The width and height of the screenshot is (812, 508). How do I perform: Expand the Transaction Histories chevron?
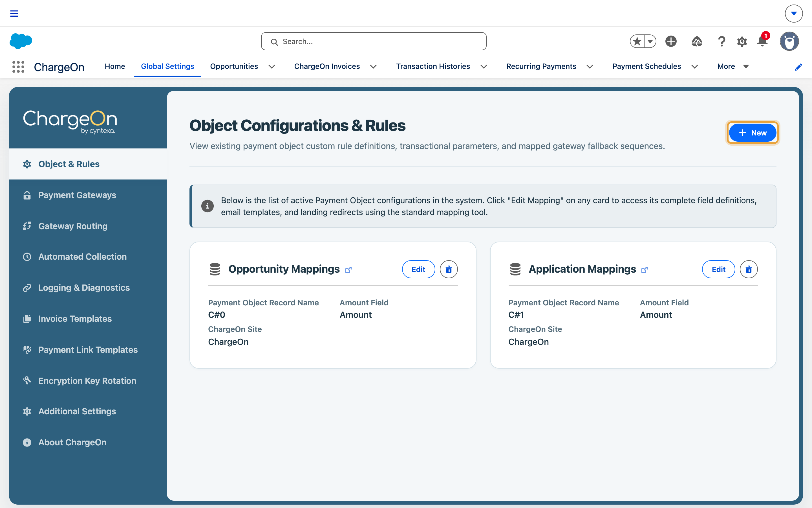pos(484,67)
